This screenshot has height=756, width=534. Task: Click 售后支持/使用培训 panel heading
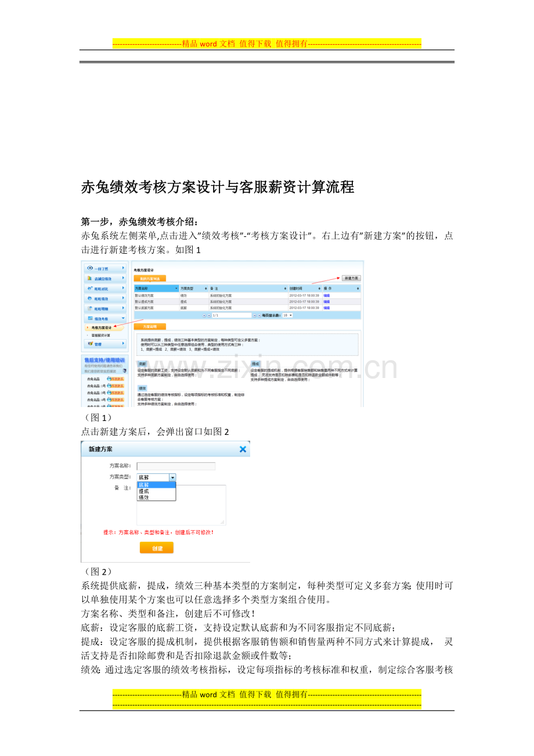pyautogui.click(x=104, y=360)
